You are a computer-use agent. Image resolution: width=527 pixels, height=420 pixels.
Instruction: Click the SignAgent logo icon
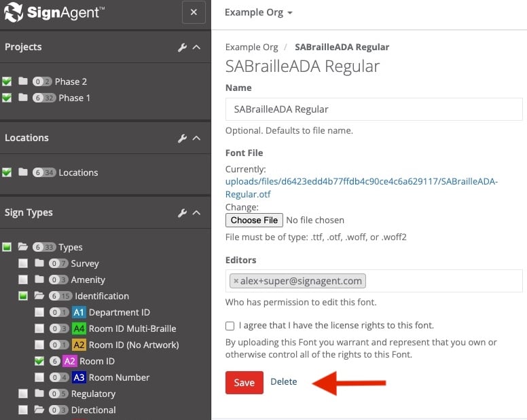tap(14, 12)
